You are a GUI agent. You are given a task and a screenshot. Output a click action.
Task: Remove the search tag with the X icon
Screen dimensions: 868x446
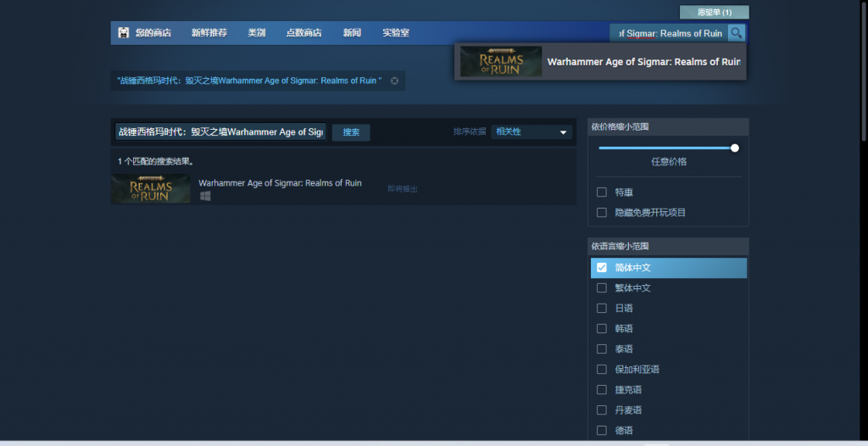[x=394, y=81]
